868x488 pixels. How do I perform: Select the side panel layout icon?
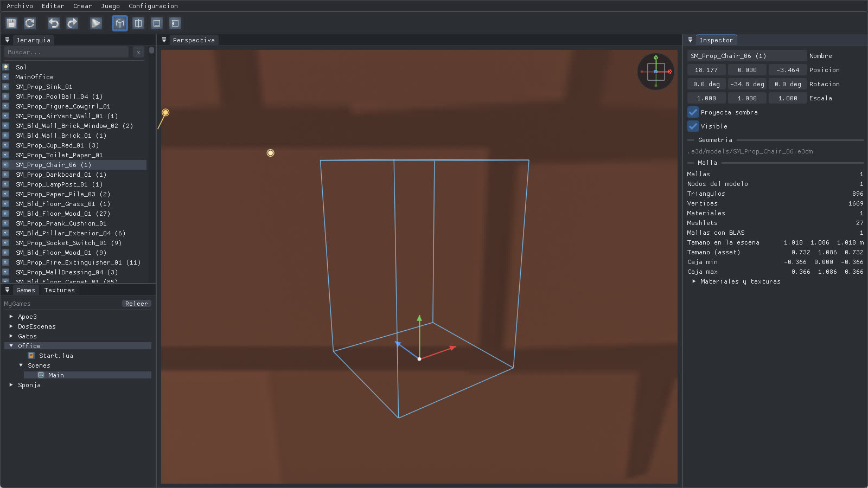pyautogui.click(x=175, y=23)
